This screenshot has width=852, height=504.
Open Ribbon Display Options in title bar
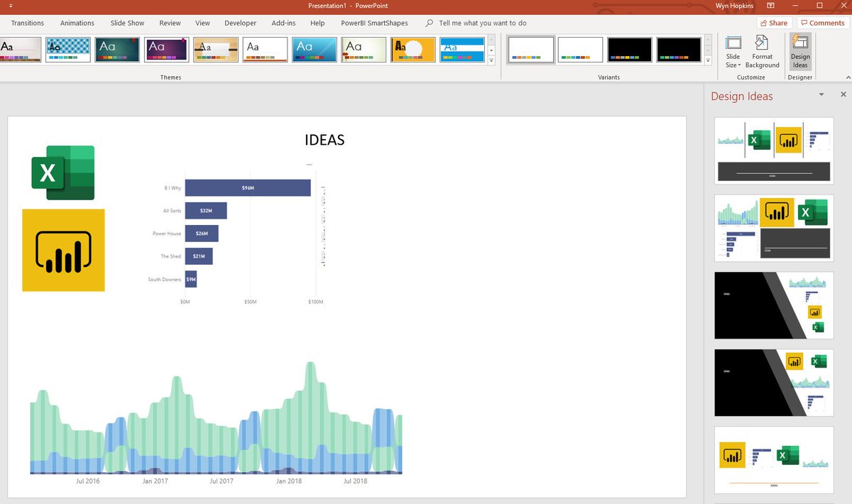(770, 6)
